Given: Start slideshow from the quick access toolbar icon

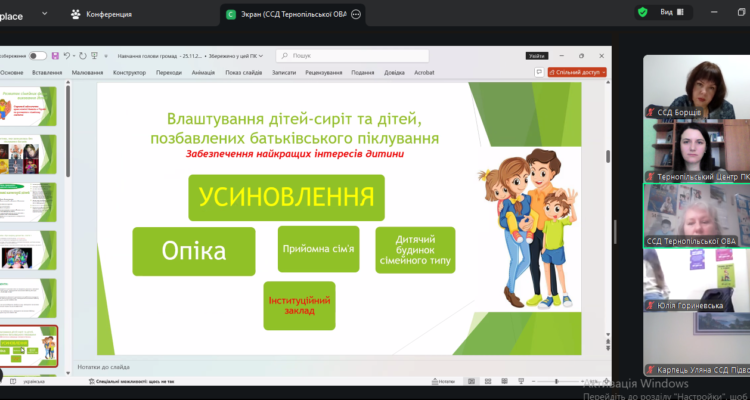Looking at the screenshot, I should pyautogui.click(x=93, y=56).
